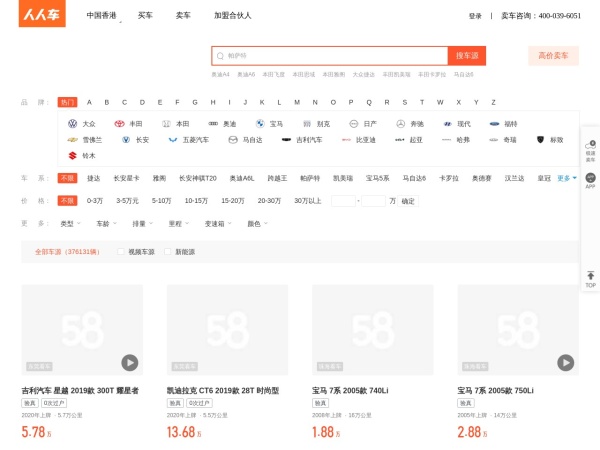Select the 不限 car series option
600x450 pixels.
point(67,178)
